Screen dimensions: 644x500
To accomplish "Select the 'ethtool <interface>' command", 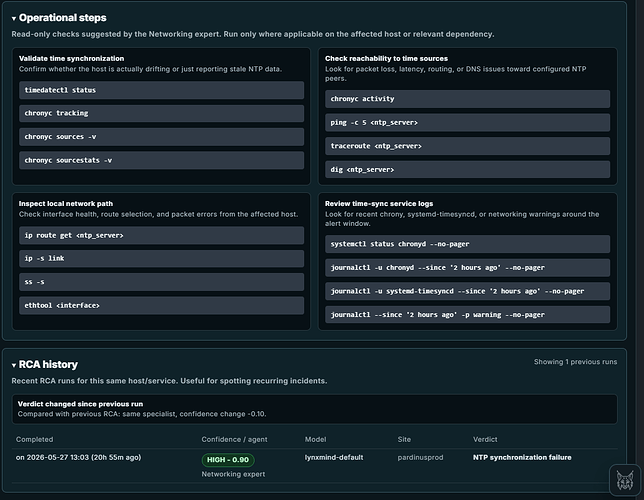I will [161, 306].
